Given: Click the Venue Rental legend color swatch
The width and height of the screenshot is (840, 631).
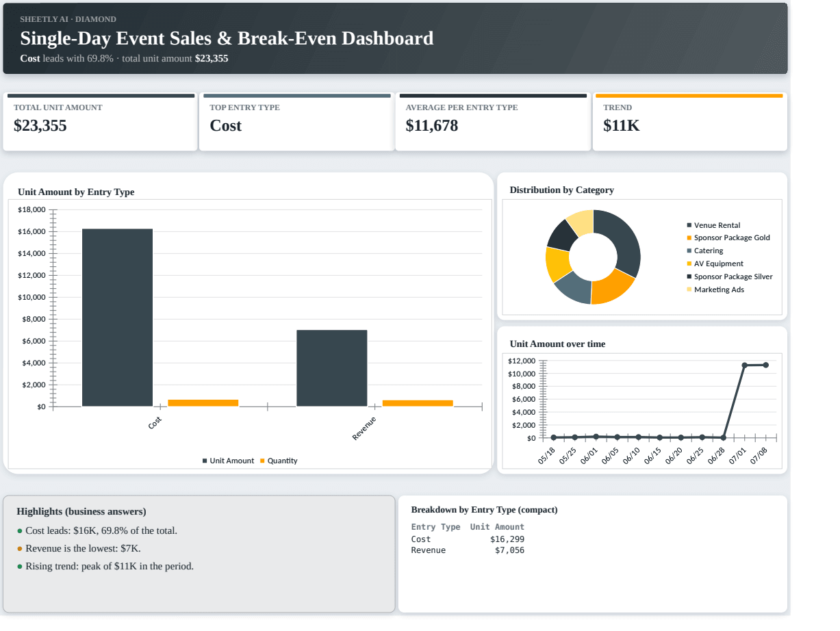Looking at the screenshot, I should [689, 225].
